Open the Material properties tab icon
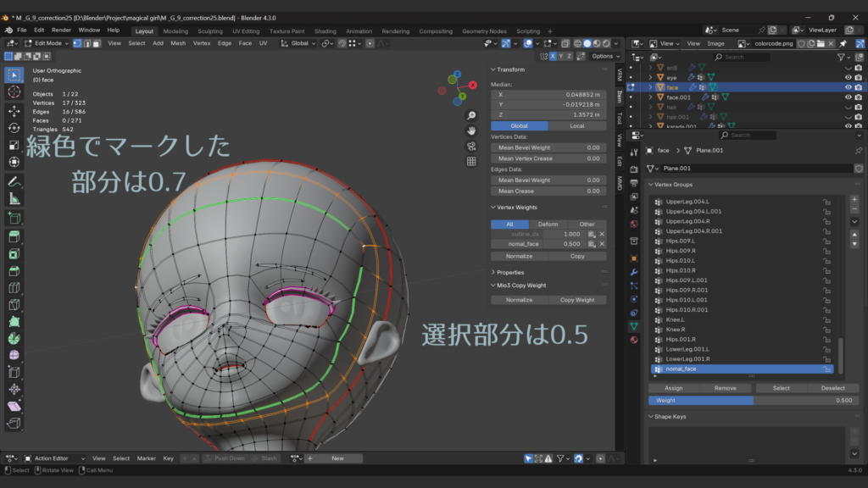Screen dimensions: 868x488 633,340
